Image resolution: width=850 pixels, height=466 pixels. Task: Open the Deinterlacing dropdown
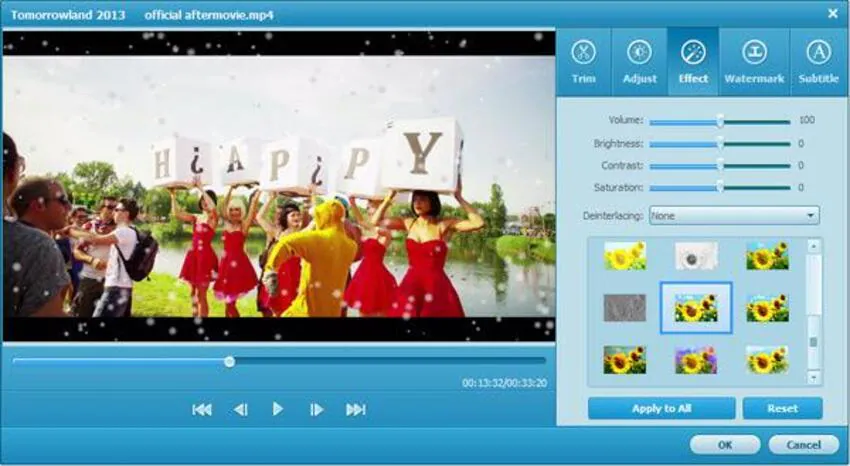tap(734, 216)
